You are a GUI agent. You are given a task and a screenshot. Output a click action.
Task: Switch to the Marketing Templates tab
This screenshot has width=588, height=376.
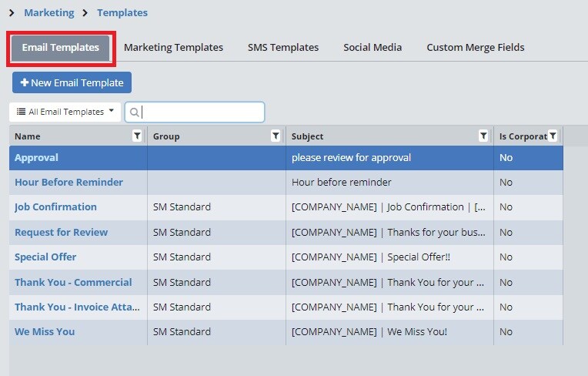(x=173, y=48)
